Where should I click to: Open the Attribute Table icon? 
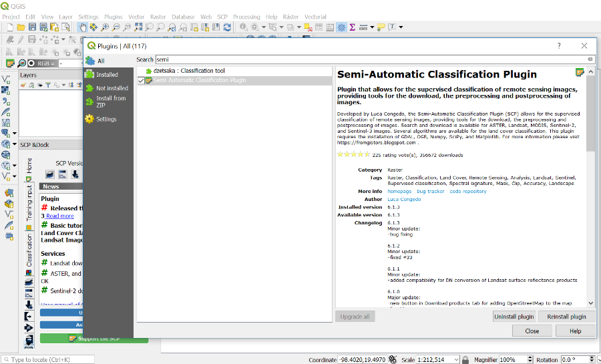click(319, 27)
